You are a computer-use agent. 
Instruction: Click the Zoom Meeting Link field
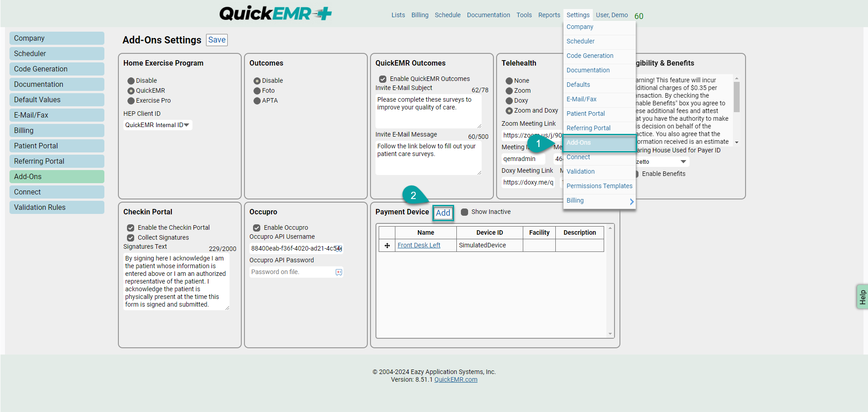(x=532, y=136)
